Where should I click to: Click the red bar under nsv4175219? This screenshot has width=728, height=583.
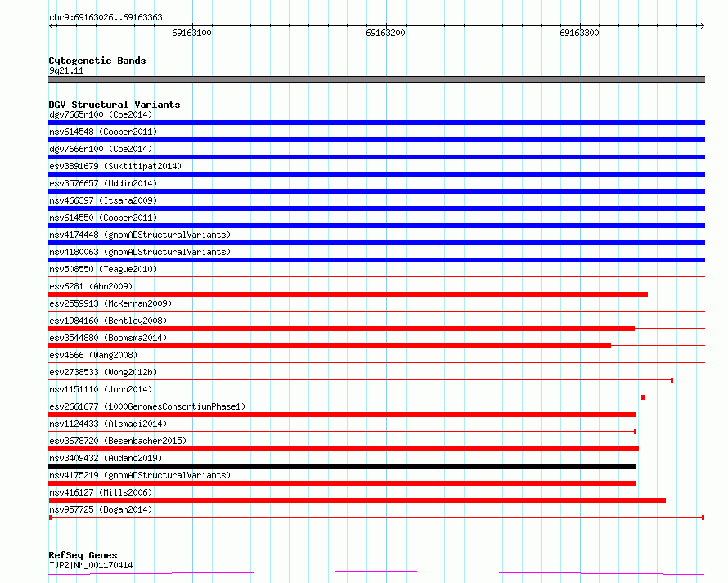coord(342,483)
